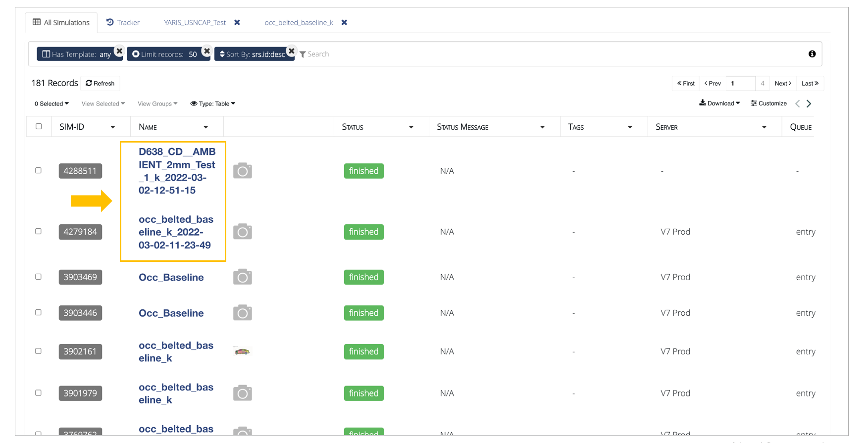
Task: Open the View Selected dropdown
Action: point(103,103)
